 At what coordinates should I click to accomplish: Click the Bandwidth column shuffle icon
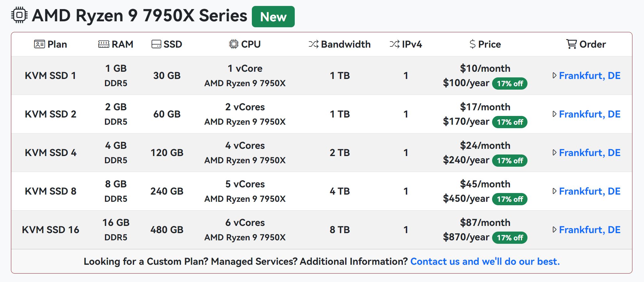coord(314,44)
